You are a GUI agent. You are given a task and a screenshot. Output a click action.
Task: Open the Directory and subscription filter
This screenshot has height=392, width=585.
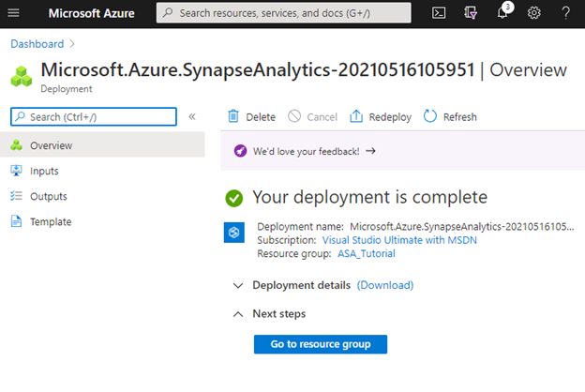click(471, 13)
